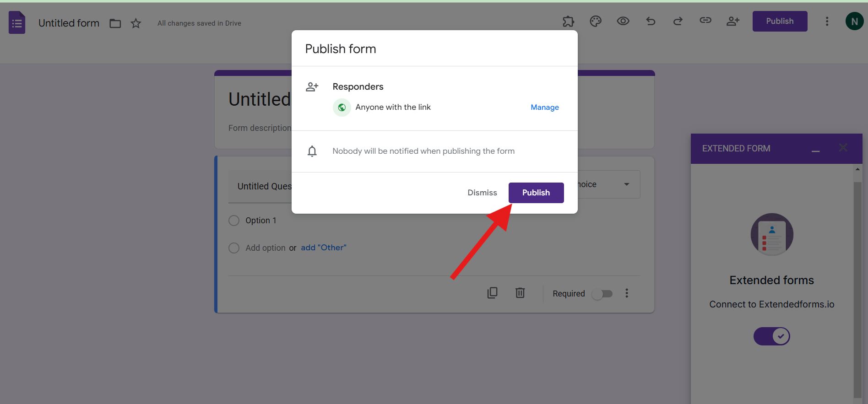The height and width of the screenshot is (404, 868).
Task: Delete the question with trash icon
Action: pyautogui.click(x=520, y=293)
